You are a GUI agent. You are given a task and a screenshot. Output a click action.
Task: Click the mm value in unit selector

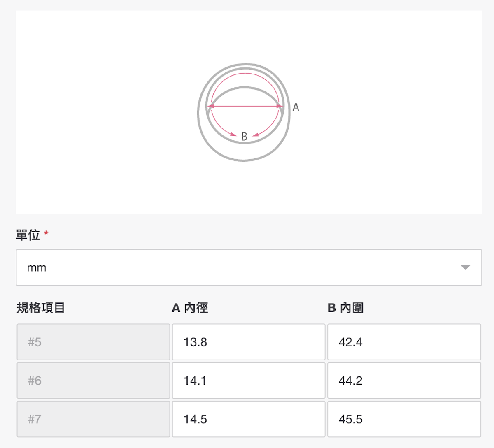click(37, 268)
